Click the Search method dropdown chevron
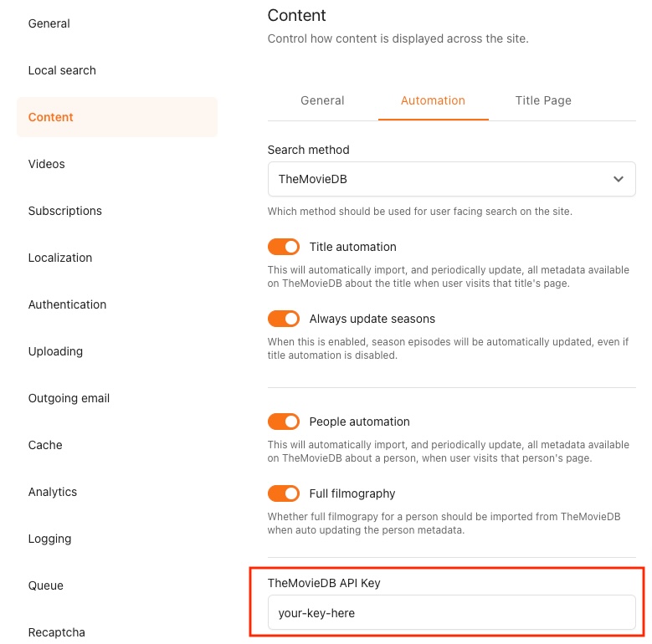The image size is (652, 644). pos(619,179)
